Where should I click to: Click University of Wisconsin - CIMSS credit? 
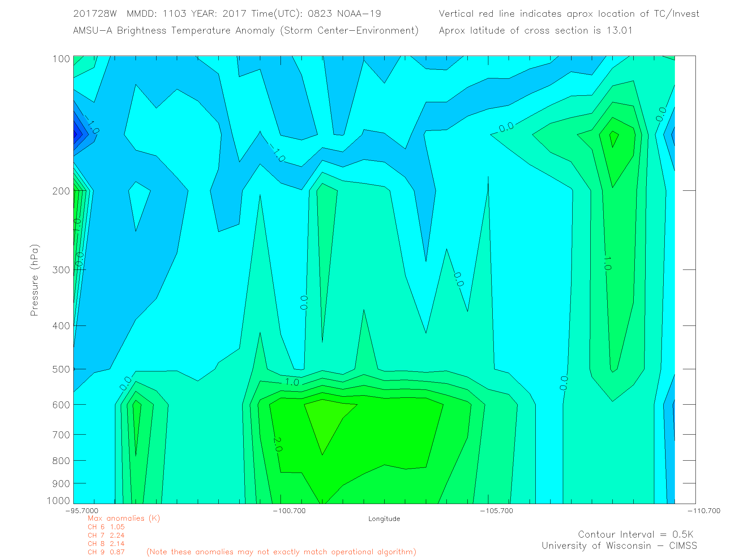coord(619,546)
